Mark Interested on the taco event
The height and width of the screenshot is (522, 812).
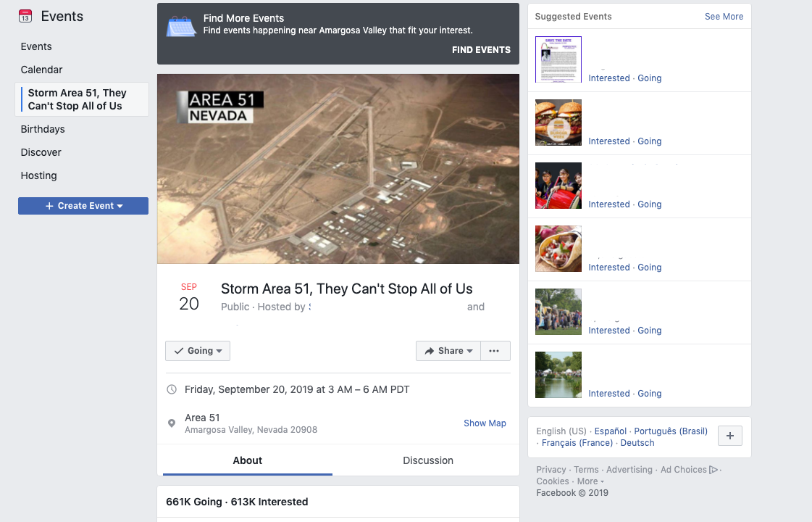pyautogui.click(x=609, y=268)
